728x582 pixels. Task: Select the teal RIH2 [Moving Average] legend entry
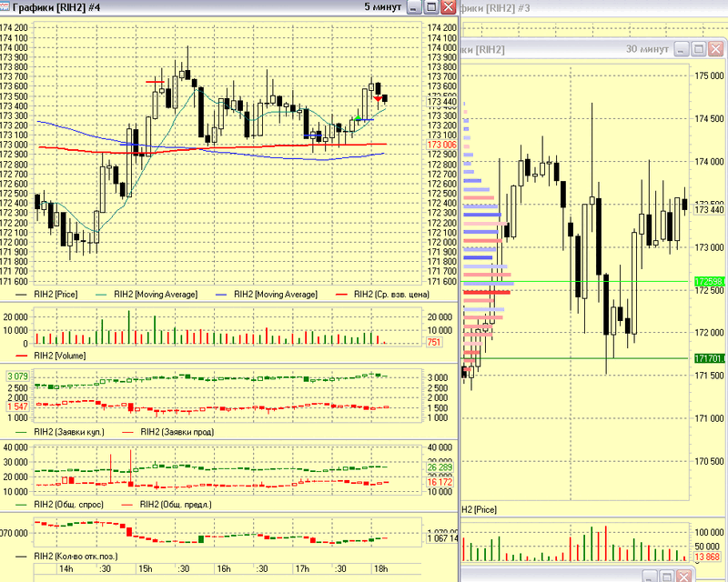pos(156,295)
